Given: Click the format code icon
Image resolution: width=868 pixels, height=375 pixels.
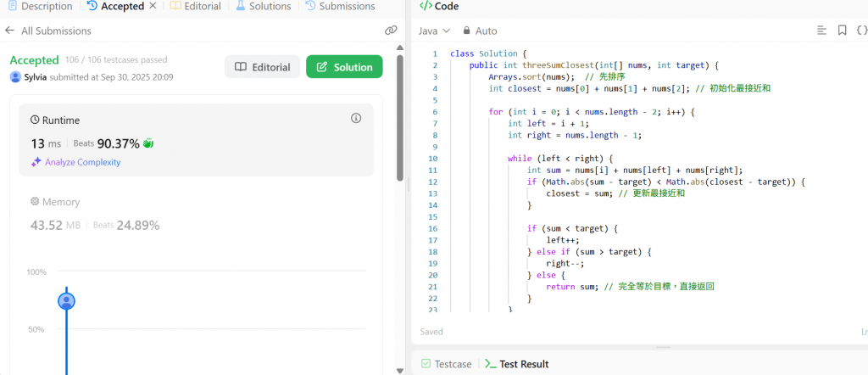Looking at the screenshot, I should tap(822, 31).
